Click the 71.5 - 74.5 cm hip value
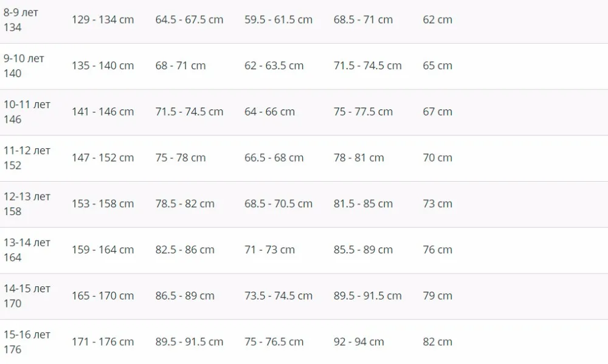Screen dimensions: 608x364 [x=368, y=66]
